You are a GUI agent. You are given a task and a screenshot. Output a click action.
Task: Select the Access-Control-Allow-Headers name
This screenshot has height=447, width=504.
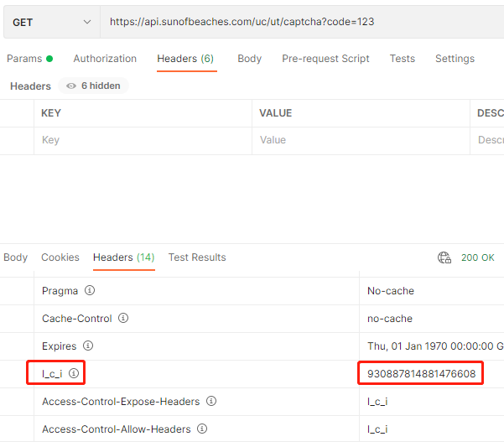coord(117,429)
